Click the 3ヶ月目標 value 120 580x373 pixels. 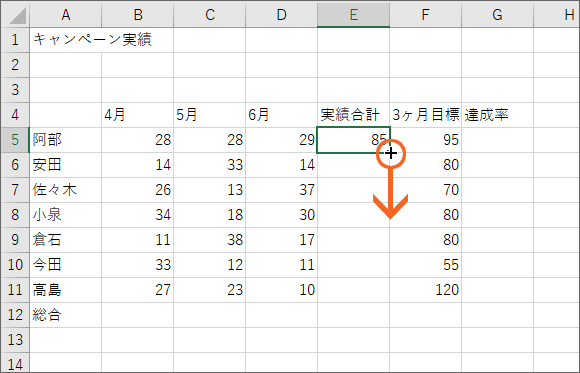pyautogui.click(x=425, y=290)
